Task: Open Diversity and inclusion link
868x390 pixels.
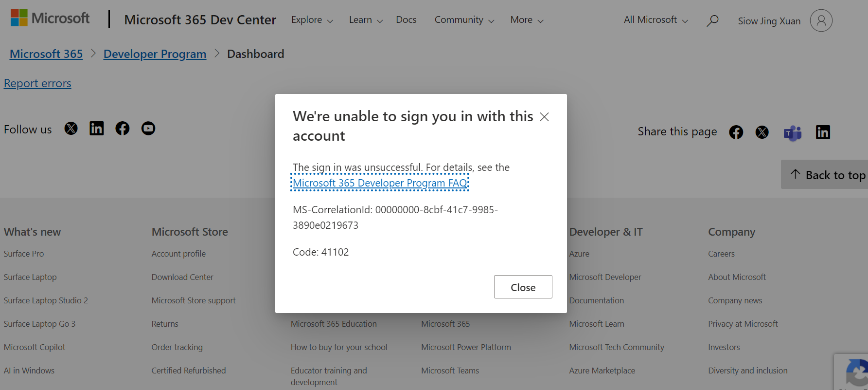Action: (747, 371)
